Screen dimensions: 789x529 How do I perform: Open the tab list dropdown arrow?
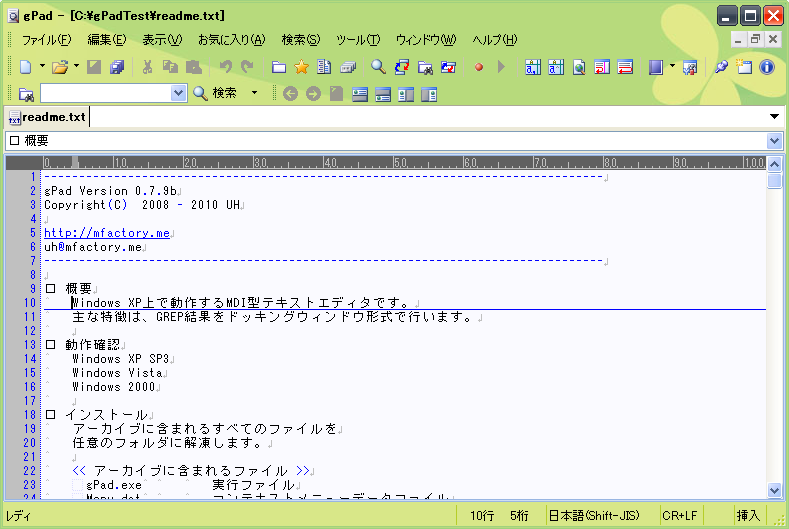point(774,117)
